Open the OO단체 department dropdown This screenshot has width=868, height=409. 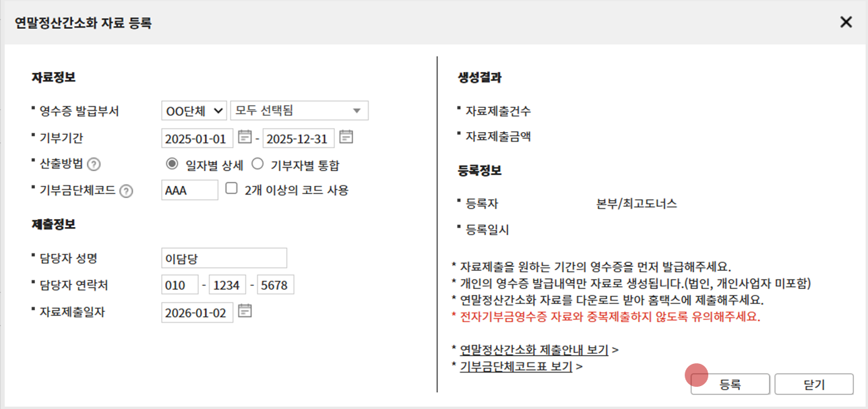[x=194, y=111]
